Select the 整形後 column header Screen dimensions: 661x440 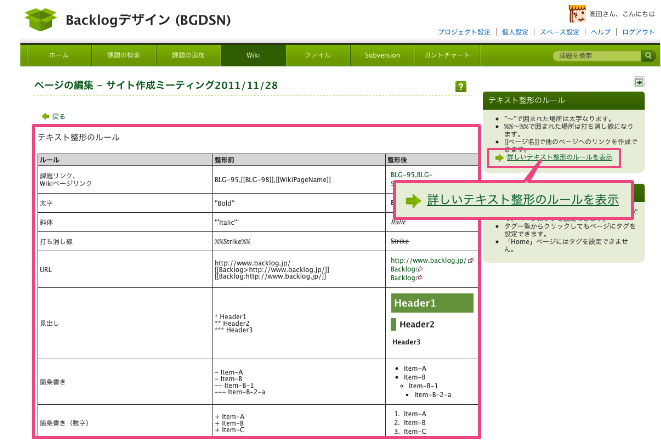click(432, 160)
